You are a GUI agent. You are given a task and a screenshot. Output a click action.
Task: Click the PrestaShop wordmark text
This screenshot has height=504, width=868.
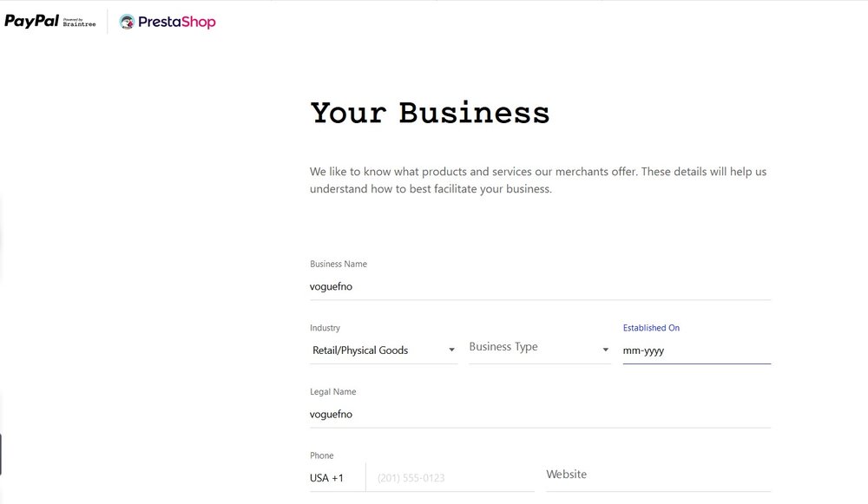(x=177, y=23)
